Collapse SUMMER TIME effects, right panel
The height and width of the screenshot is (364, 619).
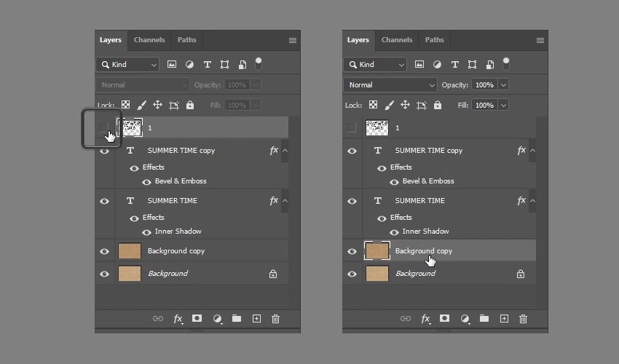coord(532,200)
